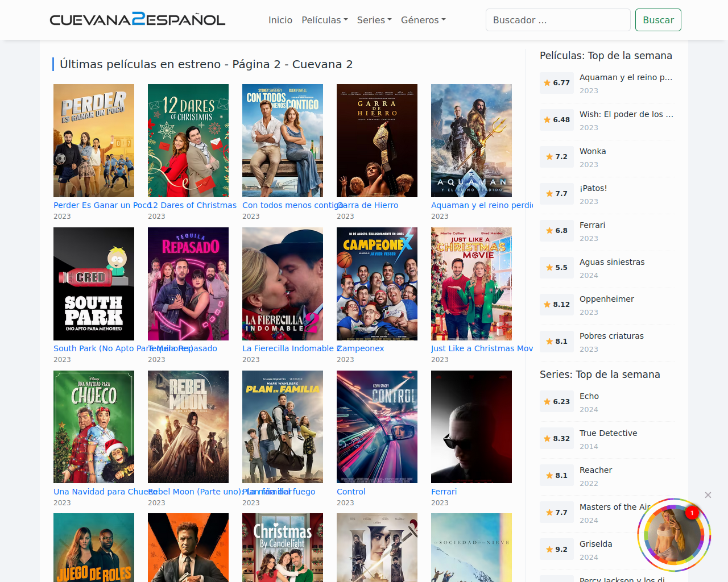Click the 8.12 star rating badge for Oppenheimer
Image resolution: width=728 pixels, height=582 pixels.
(x=557, y=305)
